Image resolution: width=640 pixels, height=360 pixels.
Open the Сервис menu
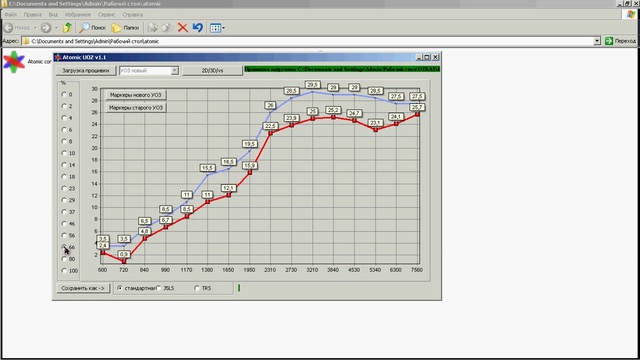coord(107,14)
